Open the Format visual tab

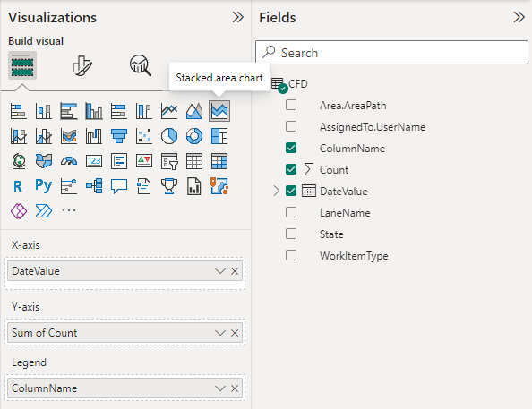pyautogui.click(x=82, y=65)
